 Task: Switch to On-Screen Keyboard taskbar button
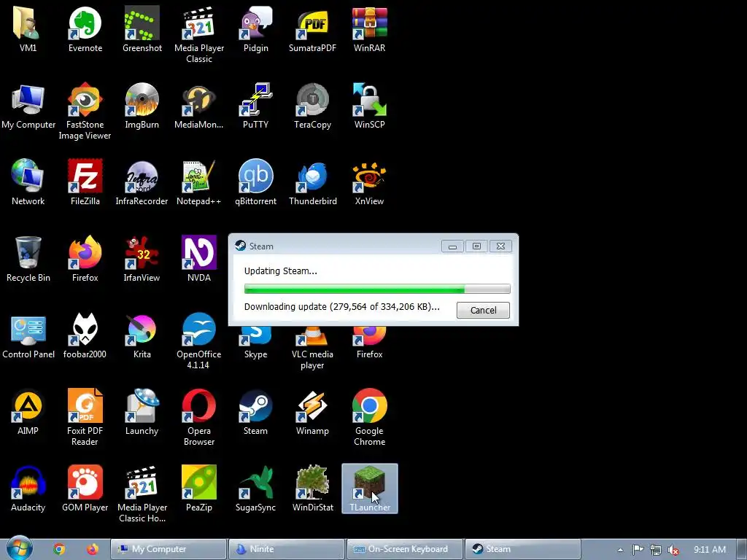405,549
